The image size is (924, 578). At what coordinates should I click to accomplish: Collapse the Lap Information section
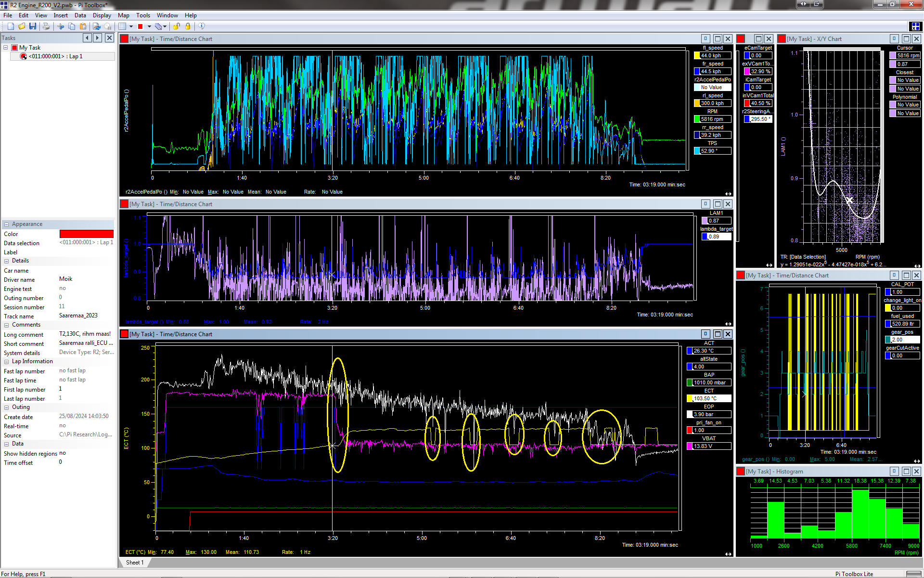click(7, 362)
